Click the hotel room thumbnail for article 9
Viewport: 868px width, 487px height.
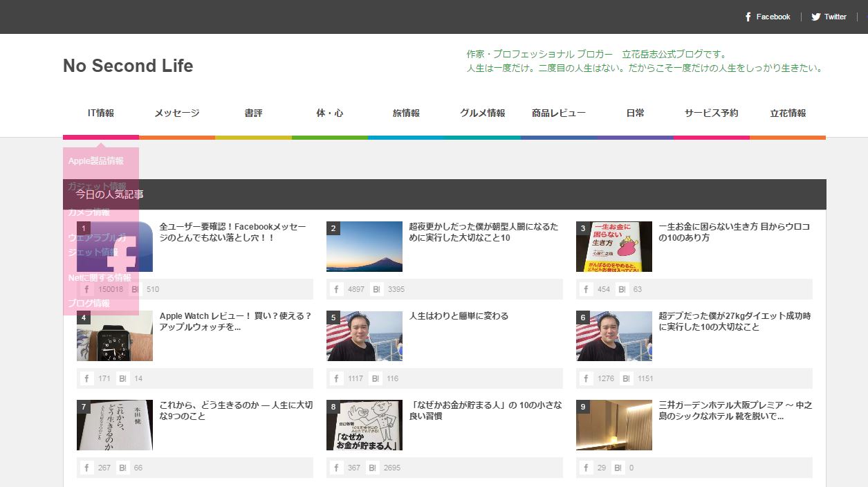point(614,425)
